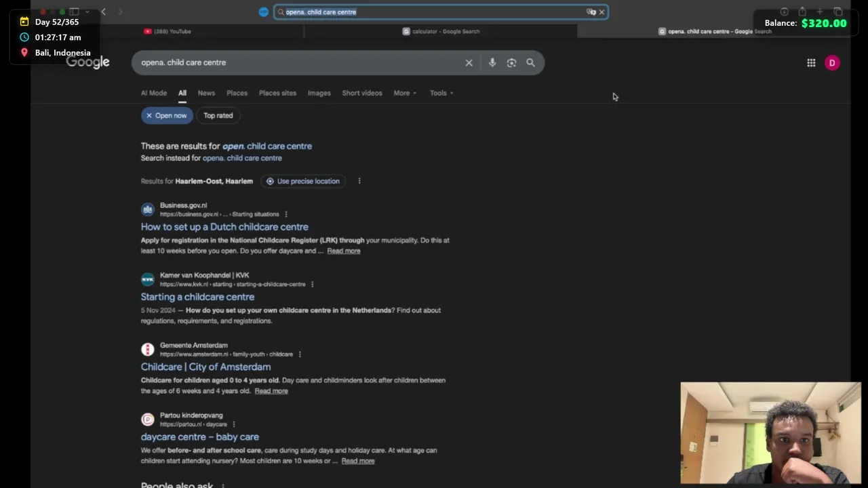Switch to calculator Google Search tab
868x488 pixels.
(x=441, y=31)
